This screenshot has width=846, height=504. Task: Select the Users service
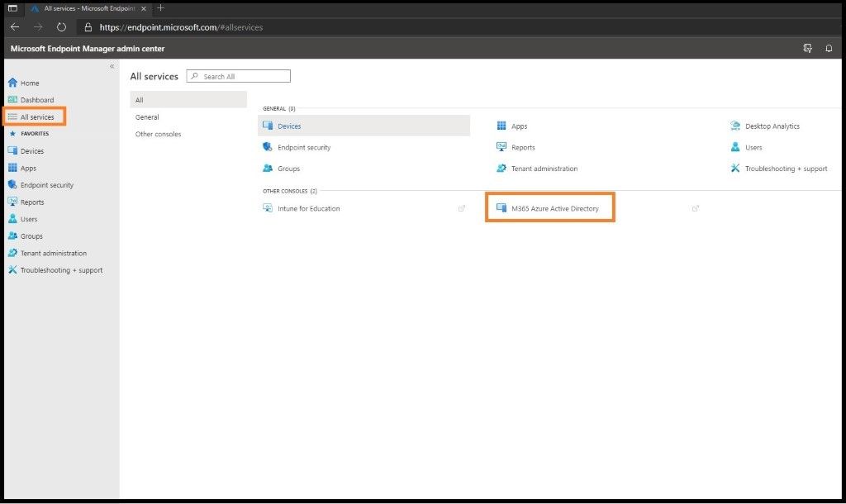(751, 146)
